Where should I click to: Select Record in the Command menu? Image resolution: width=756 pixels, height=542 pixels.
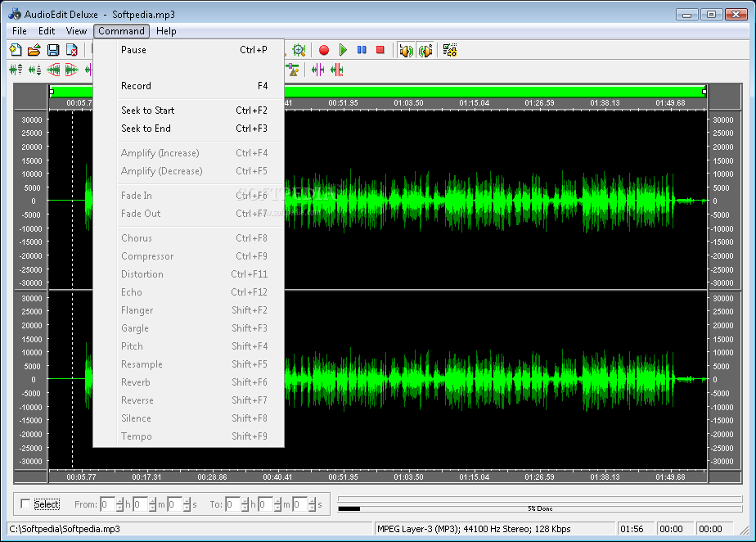coord(136,86)
